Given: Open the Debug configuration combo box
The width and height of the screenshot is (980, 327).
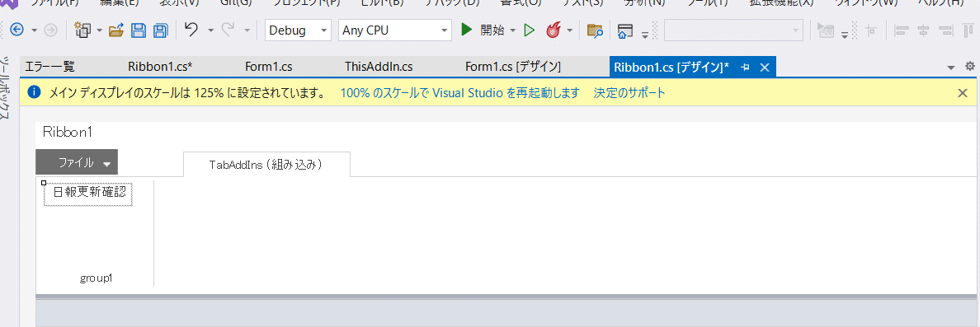Looking at the screenshot, I should coord(298,30).
